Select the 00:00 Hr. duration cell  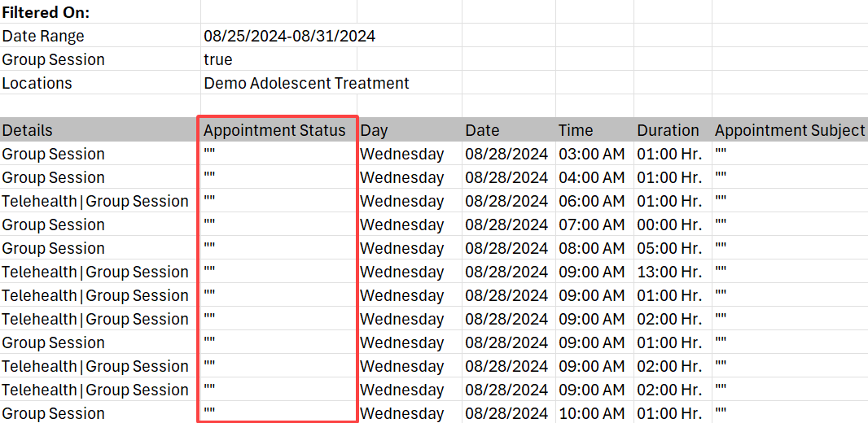669,225
